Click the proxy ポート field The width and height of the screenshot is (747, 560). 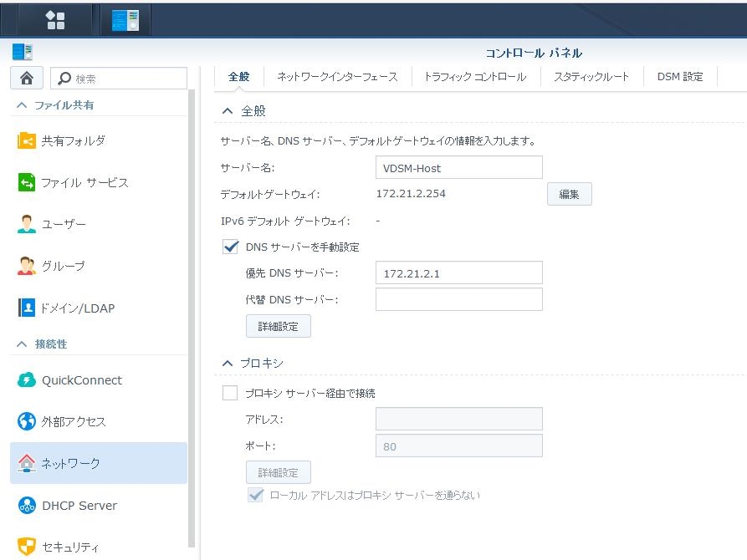458,445
